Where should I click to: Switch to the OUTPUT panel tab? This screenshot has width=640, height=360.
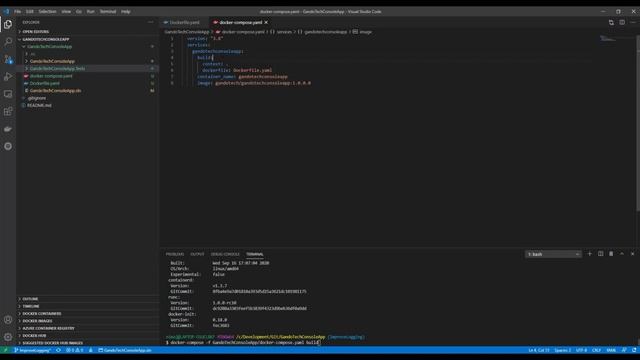click(x=197, y=254)
